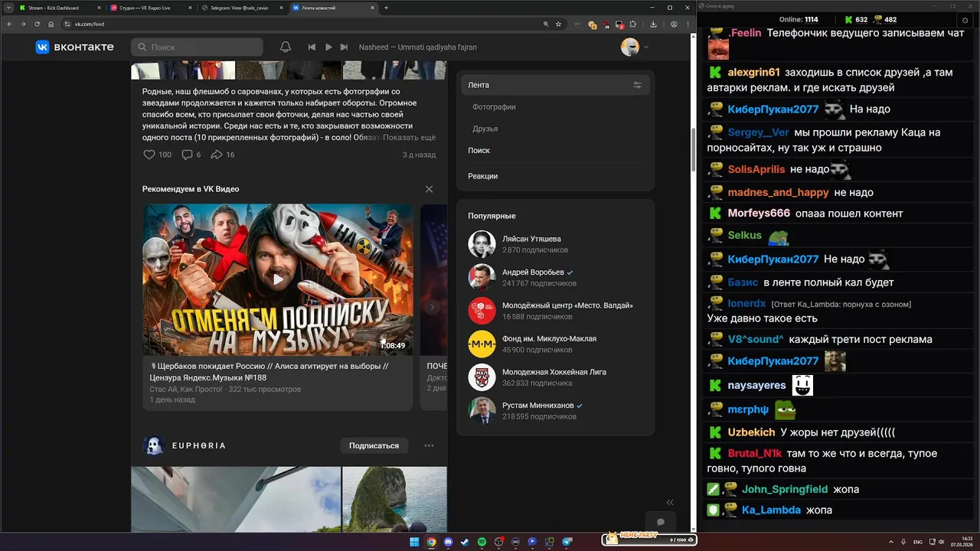Screen dimensions: 980x551
Task: Switch to Telegram: View @sale_caviar tab
Action: click(x=239, y=8)
